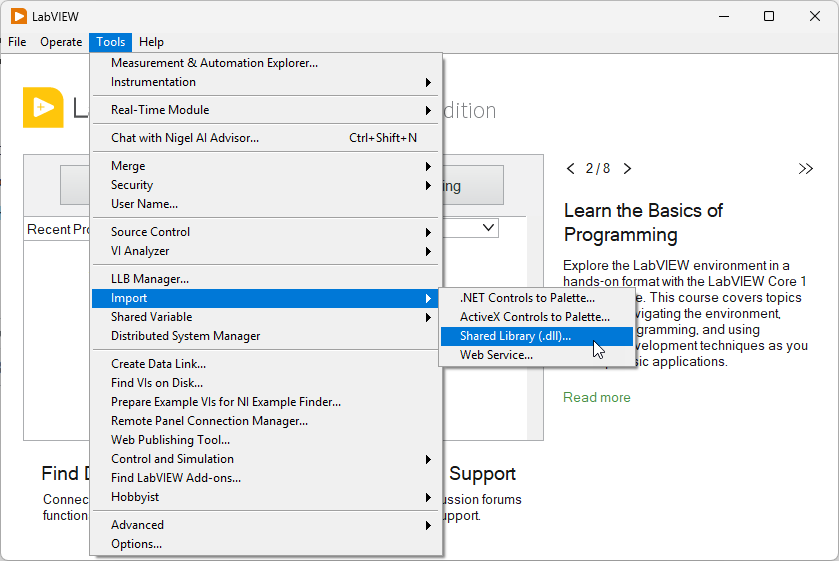Select Web Service... from Import submenu
The image size is (839, 561).
click(x=496, y=355)
